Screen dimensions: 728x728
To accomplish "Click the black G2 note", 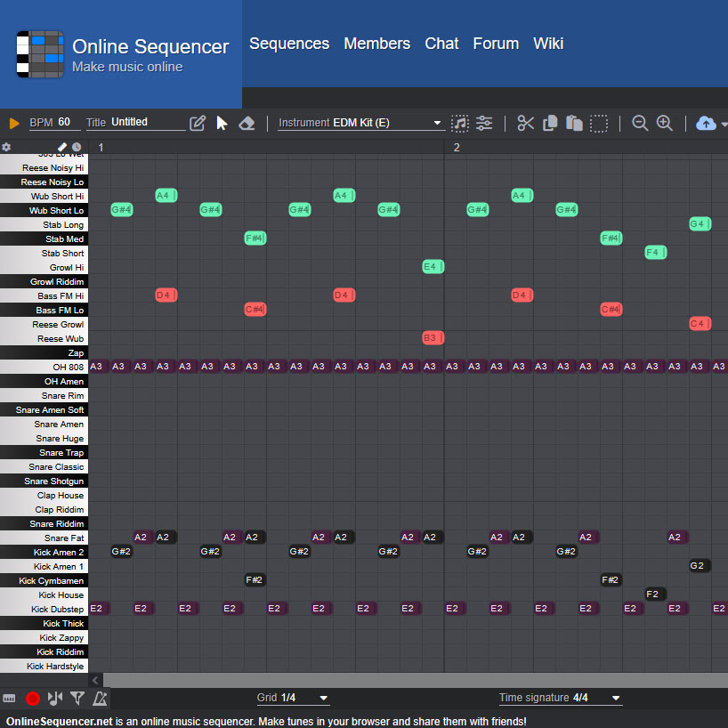I will (700, 565).
